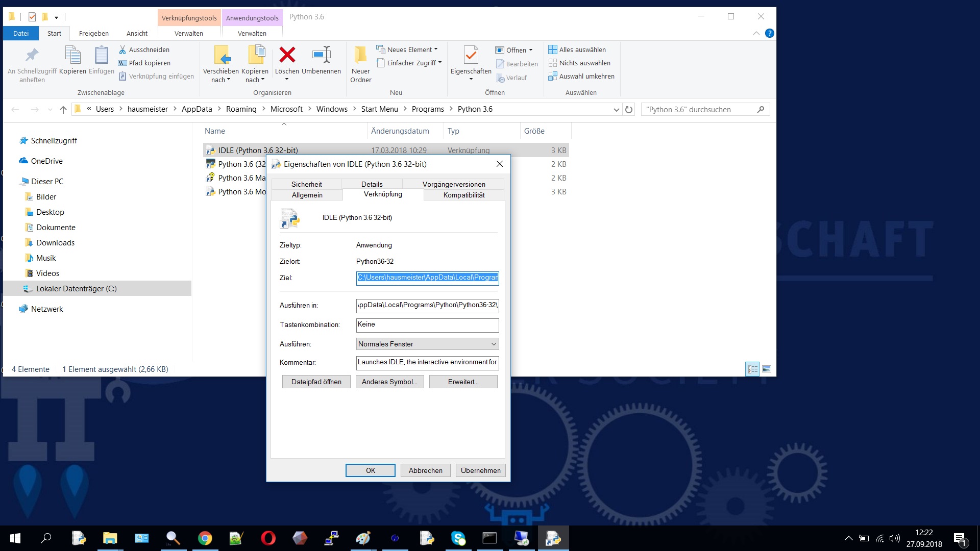980x551 pixels.
Task: Open Chrome from the taskbar
Action: (x=205, y=538)
